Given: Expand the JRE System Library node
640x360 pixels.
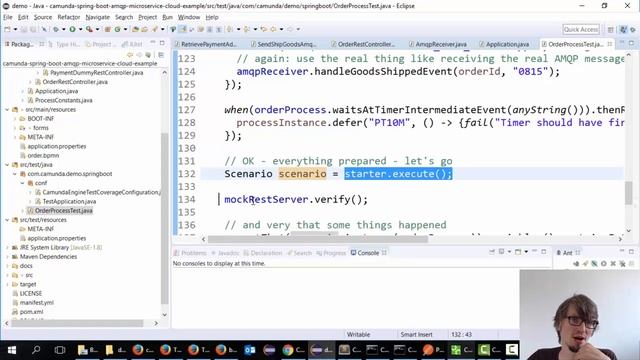Looking at the screenshot, I should [x=7, y=247].
